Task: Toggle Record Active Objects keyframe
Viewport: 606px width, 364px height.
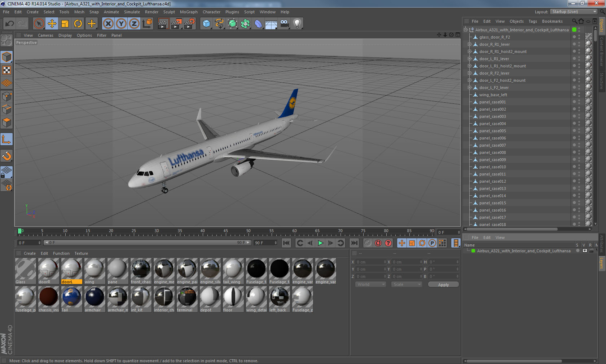Action: [x=368, y=243]
